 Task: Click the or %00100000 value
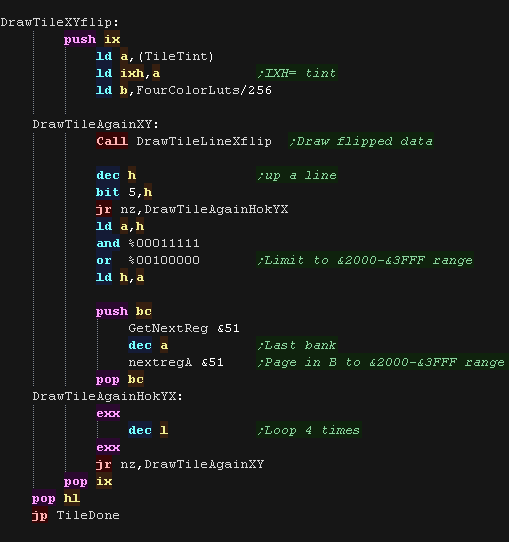(164, 260)
